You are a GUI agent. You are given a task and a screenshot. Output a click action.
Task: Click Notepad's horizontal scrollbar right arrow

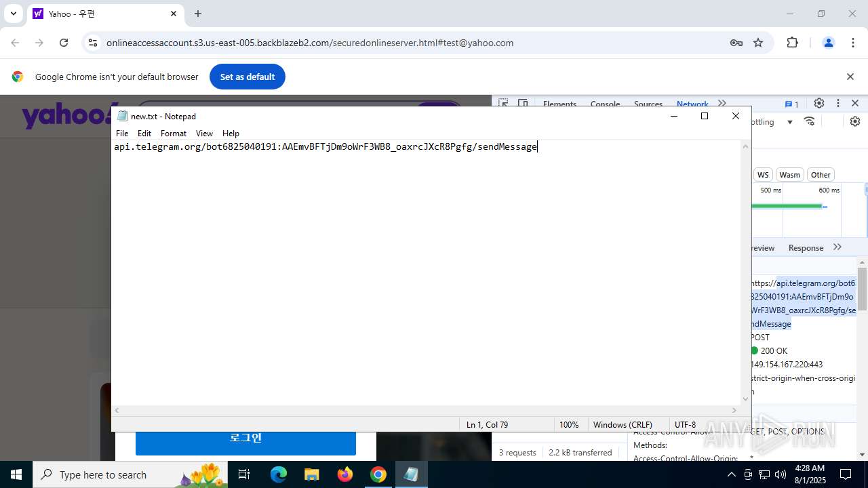(734, 411)
